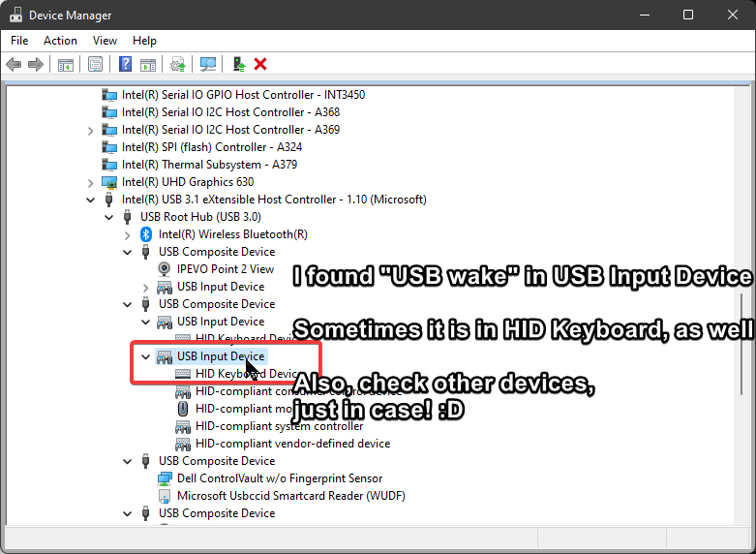
Task: Click USB plug icon of USB Root Hub (USB 3.0)
Action: tap(127, 217)
